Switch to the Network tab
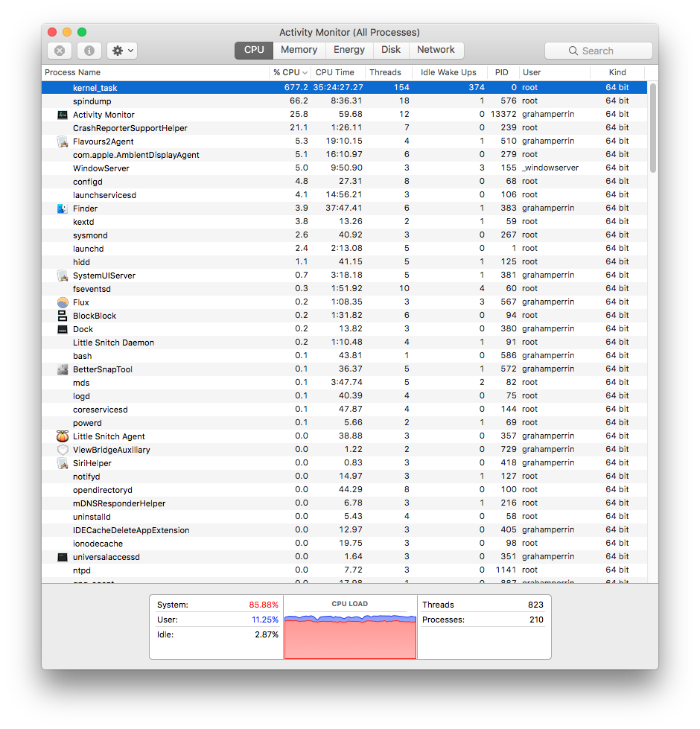The image size is (700, 729). (436, 50)
